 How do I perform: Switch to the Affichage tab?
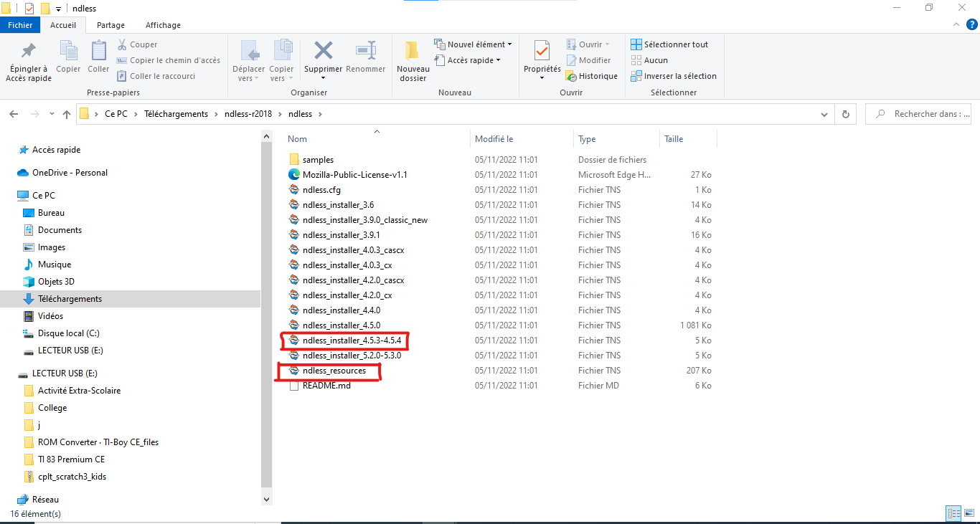pos(163,25)
